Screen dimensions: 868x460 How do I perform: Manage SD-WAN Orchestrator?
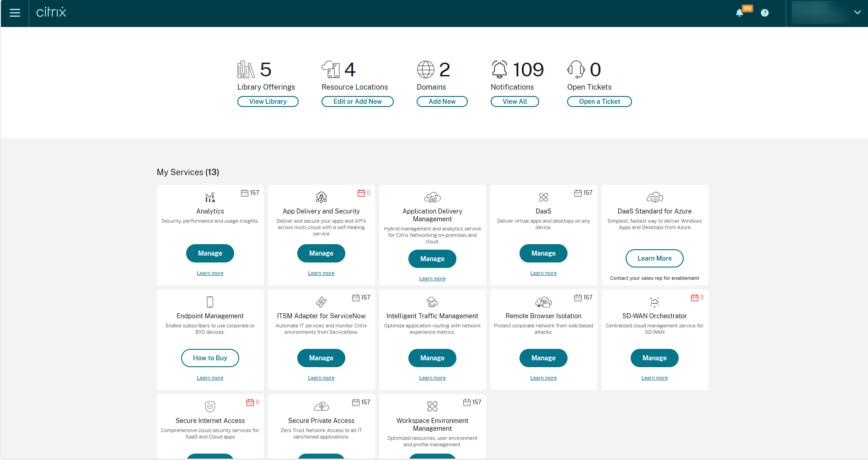coord(654,358)
